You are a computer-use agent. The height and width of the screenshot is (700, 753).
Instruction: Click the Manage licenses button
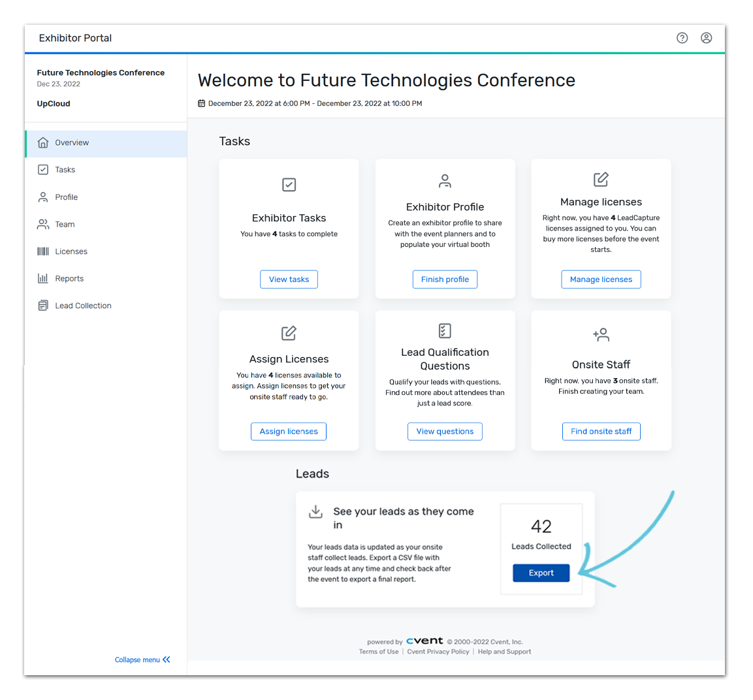[x=601, y=279]
